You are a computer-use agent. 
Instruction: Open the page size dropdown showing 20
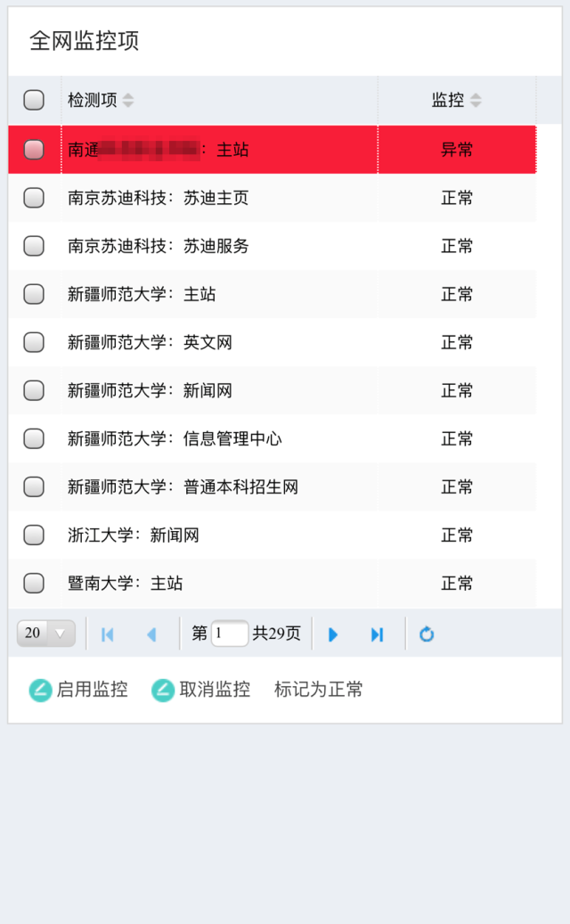pyautogui.click(x=46, y=634)
